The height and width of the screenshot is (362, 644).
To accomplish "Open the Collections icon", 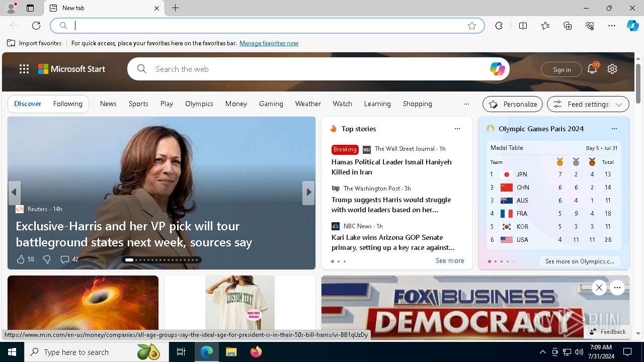I will point(568,26).
